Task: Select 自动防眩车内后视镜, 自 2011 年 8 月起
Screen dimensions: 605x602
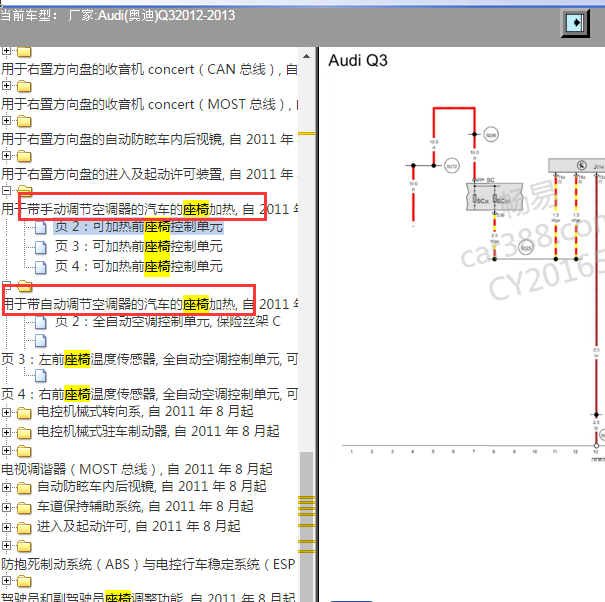Action: click(x=152, y=486)
